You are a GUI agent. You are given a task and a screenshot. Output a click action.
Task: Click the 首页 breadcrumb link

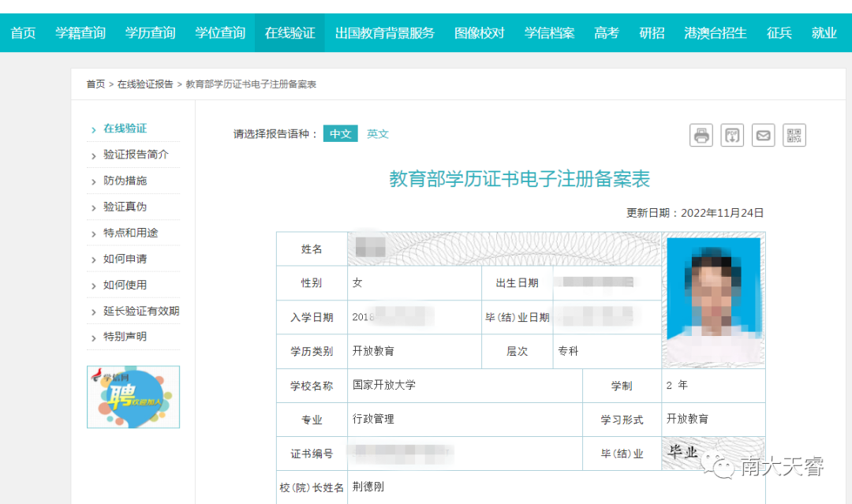click(95, 84)
